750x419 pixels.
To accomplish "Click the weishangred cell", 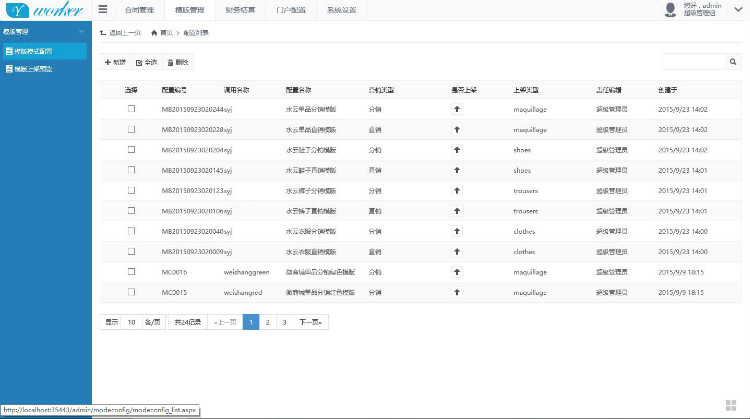I will click(243, 292).
